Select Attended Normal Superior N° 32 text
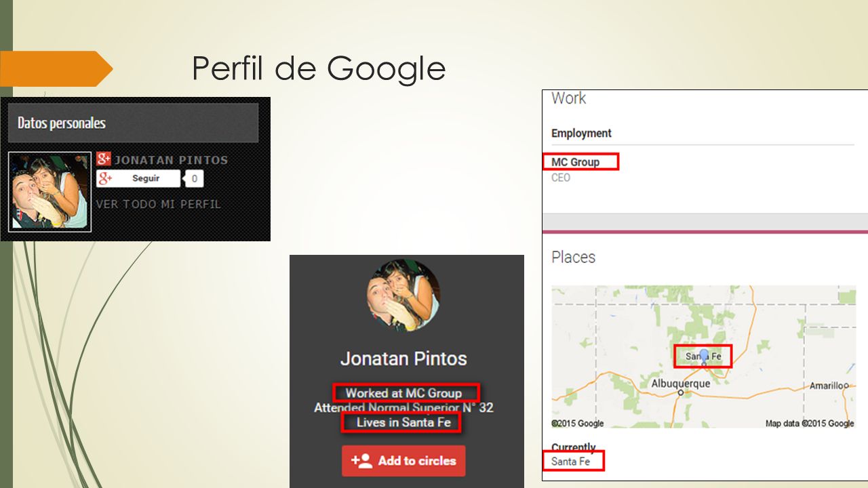The image size is (868, 488). click(x=403, y=408)
